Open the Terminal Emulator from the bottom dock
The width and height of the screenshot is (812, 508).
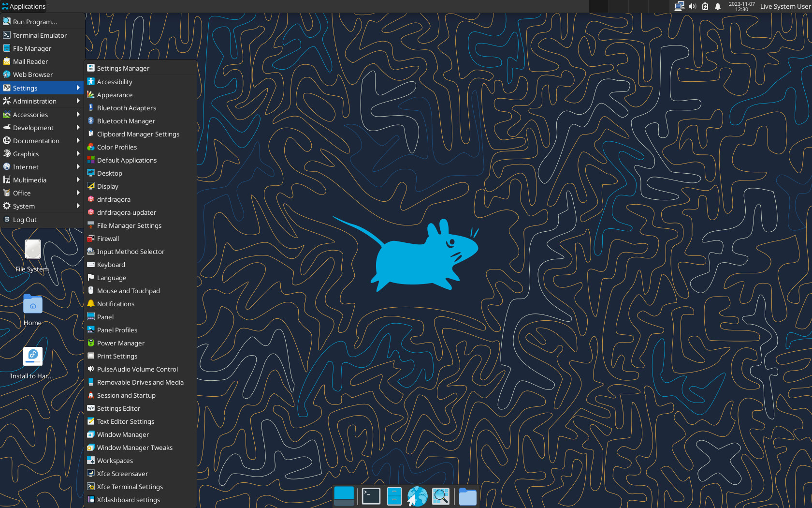click(371, 496)
